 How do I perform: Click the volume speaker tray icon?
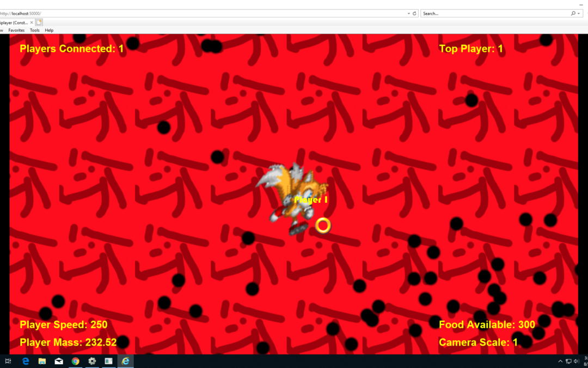click(577, 361)
